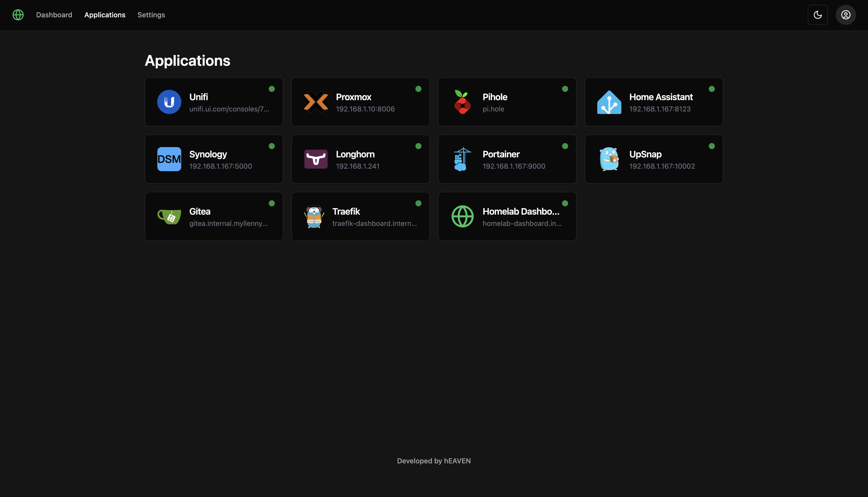Select the UpSnap gopher icon

(x=609, y=159)
